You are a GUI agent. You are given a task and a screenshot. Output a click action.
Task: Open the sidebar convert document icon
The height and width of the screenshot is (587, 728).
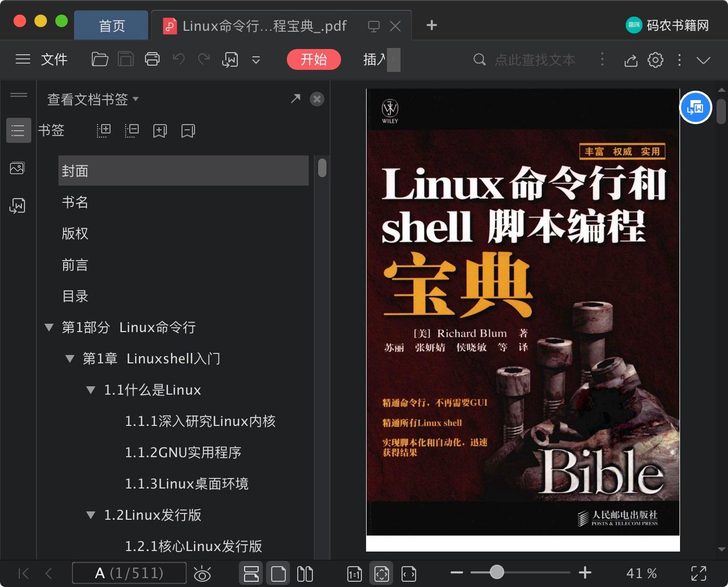click(17, 206)
